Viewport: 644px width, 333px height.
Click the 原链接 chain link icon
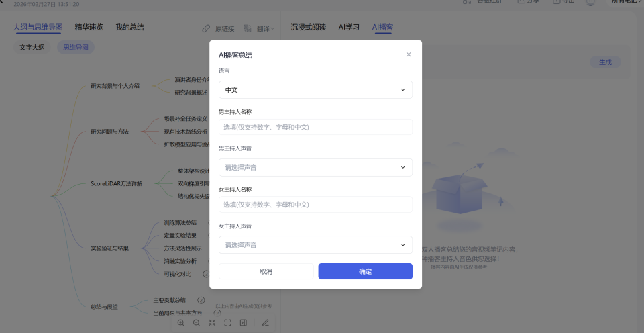click(x=206, y=28)
